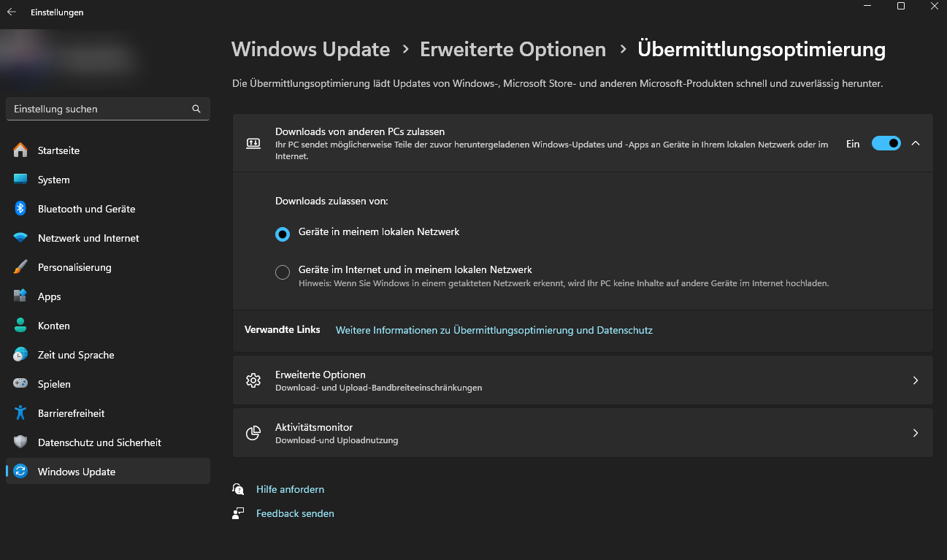Open the Aktivitätsmonitor card
The width and height of the screenshot is (947, 560).
pyautogui.click(x=583, y=433)
